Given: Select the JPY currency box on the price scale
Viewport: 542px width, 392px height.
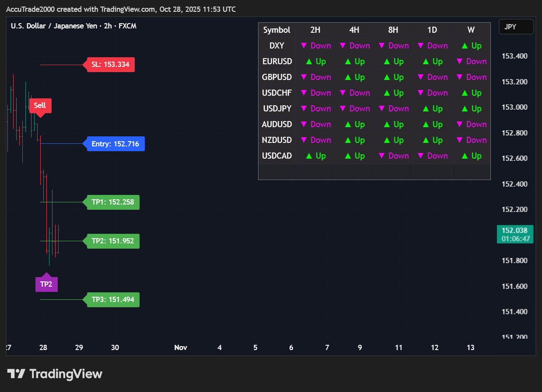Looking at the screenshot, I should pyautogui.click(x=516, y=27).
